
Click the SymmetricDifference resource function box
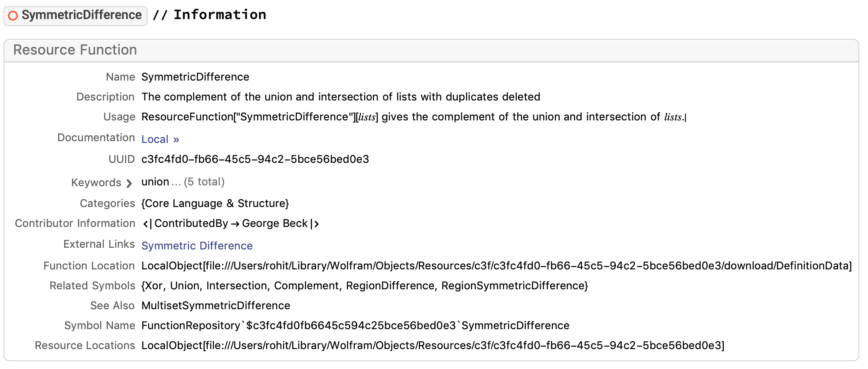(75, 16)
